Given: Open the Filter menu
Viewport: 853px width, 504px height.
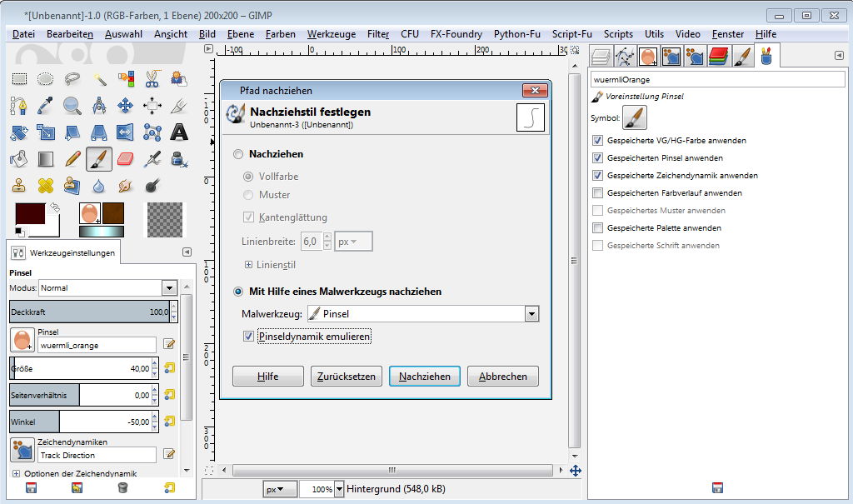Looking at the screenshot, I should [378, 34].
